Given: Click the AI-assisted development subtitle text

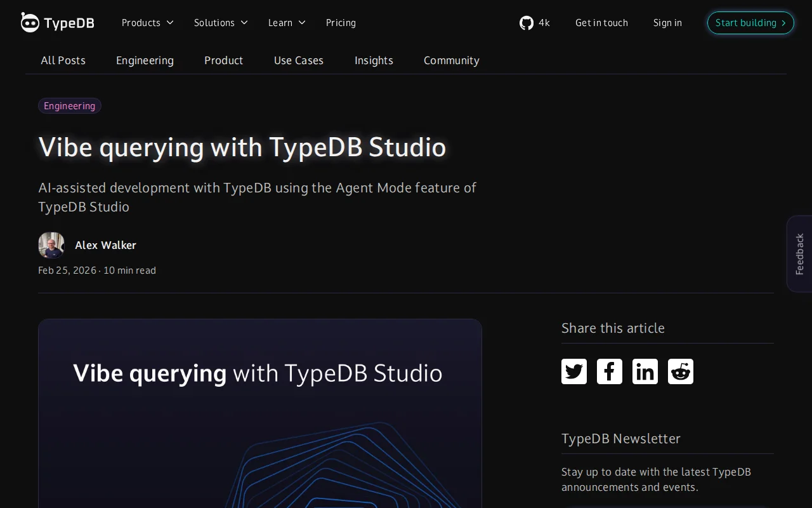Looking at the screenshot, I should pos(257,197).
